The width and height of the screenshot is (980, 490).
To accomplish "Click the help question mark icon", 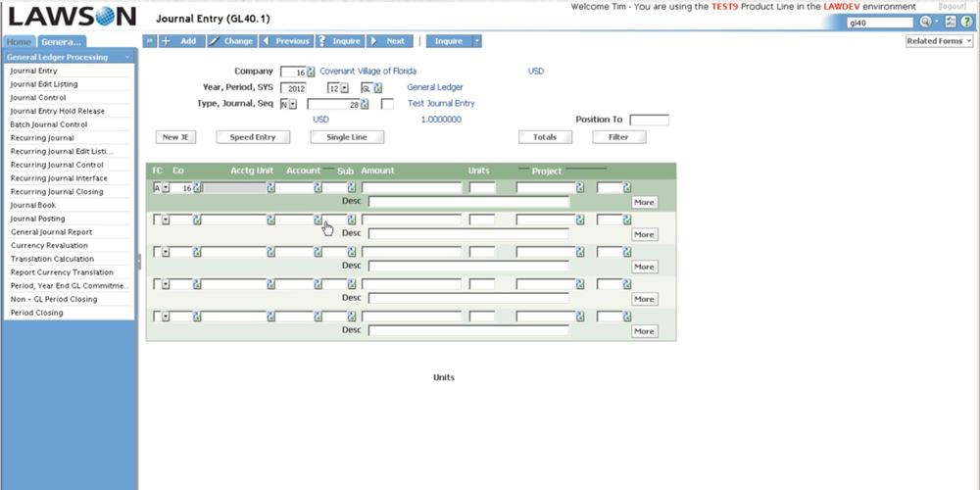I will pos(966,22).
